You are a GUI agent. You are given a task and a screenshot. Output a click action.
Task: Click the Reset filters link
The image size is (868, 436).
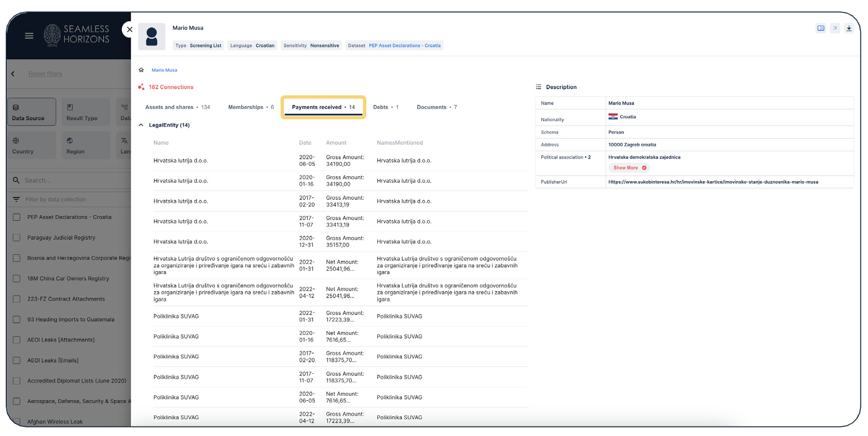pos(45,74)
